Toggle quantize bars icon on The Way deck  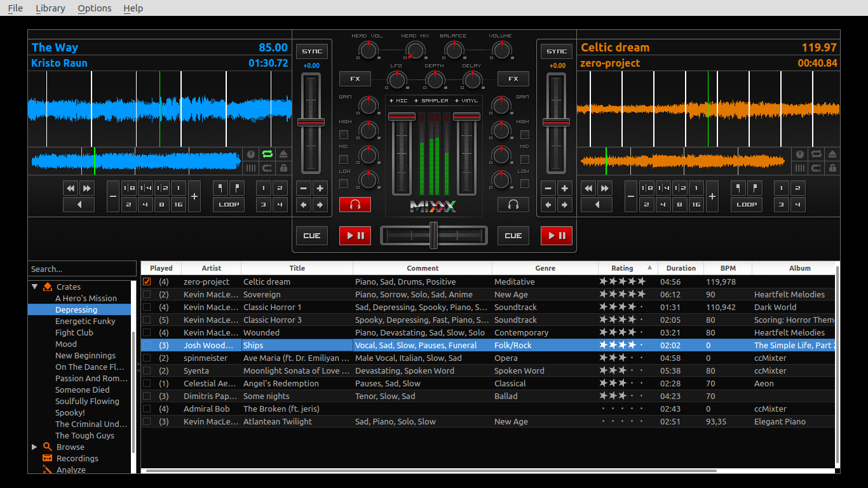pos(251,168)
